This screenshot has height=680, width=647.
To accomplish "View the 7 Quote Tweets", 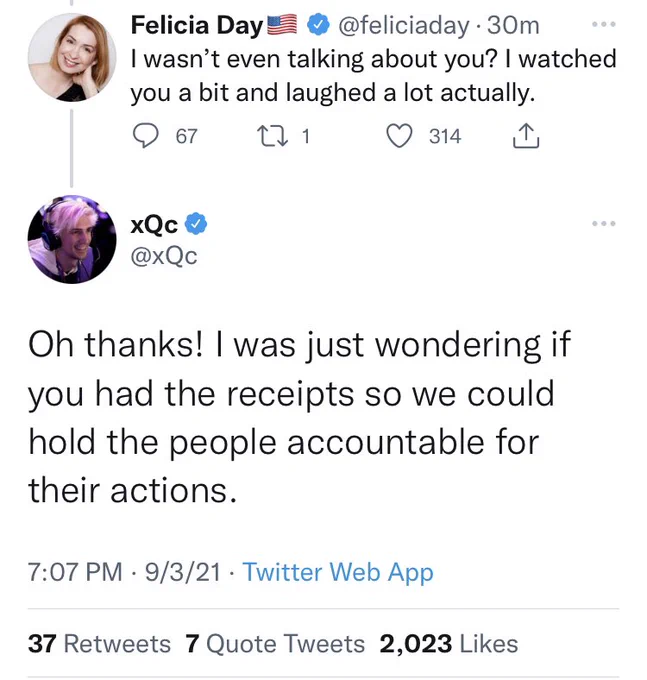I will (275, 643).
